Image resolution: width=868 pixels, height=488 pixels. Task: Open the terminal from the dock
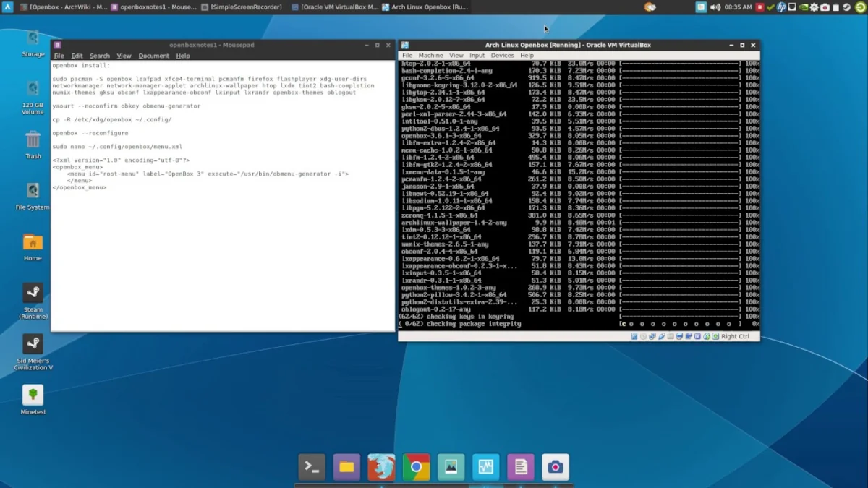coord(312,466)
